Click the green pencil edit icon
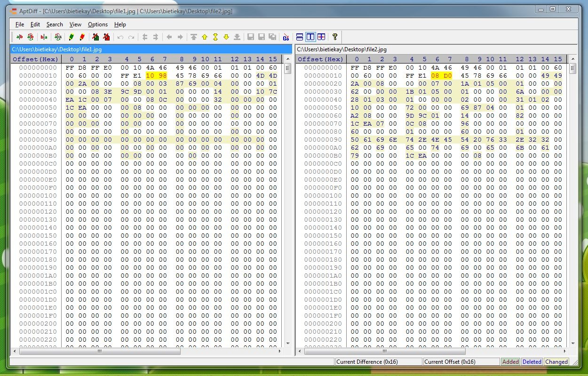This screenshot has height=376, width=588. coord(71,37)
